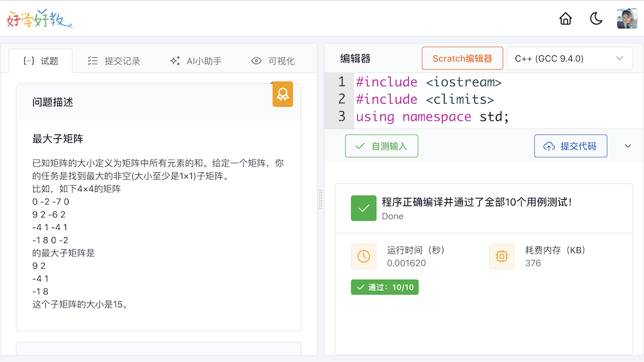Screen dimensions: 644x362
Task: Expand the chevron next to 提交代码
Action: pyautogui.click(x=628, y=145)
